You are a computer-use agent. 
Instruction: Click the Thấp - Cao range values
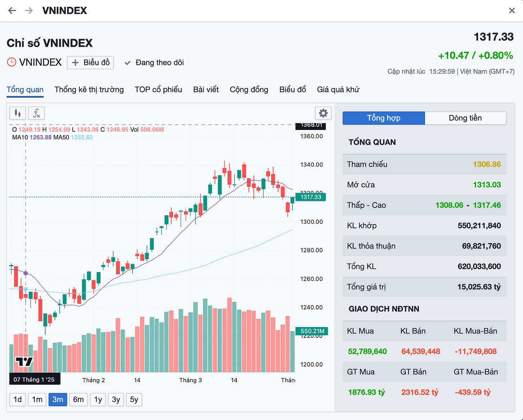468,205
